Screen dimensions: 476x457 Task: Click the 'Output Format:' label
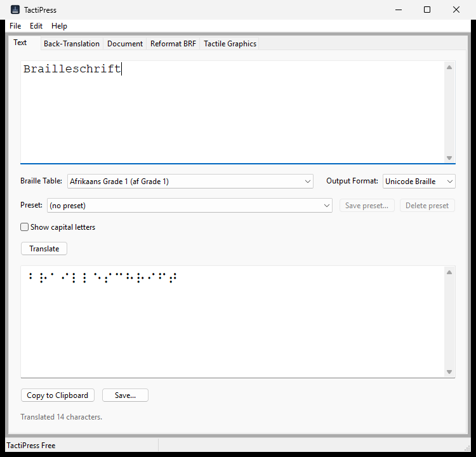352,181
